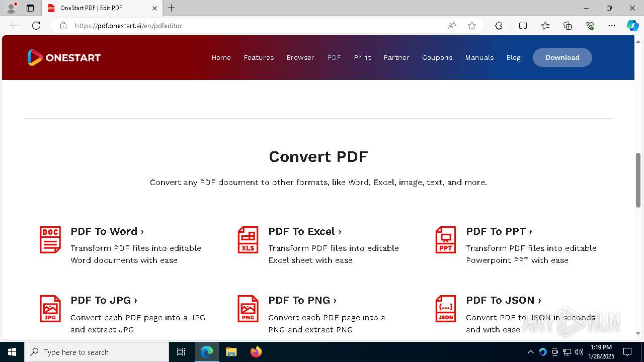
Task: Go to the Home menu item
Action: click(221, 57)
